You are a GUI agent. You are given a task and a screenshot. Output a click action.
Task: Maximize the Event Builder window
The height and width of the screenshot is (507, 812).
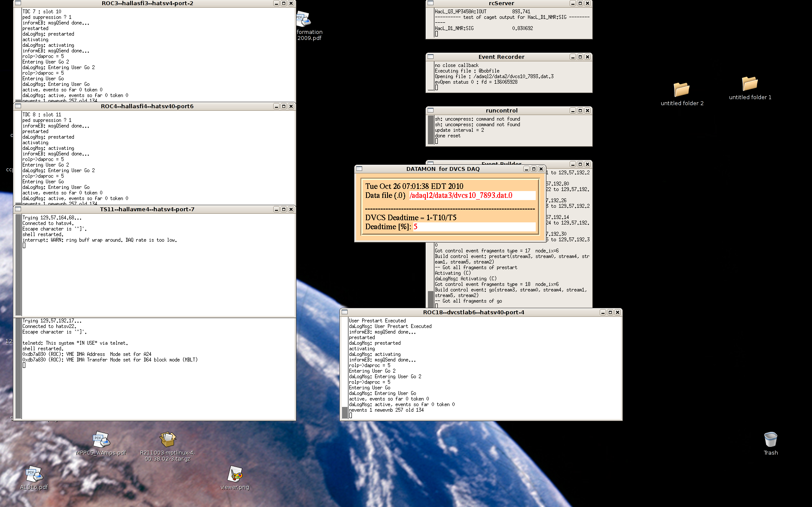click(580, 164)
